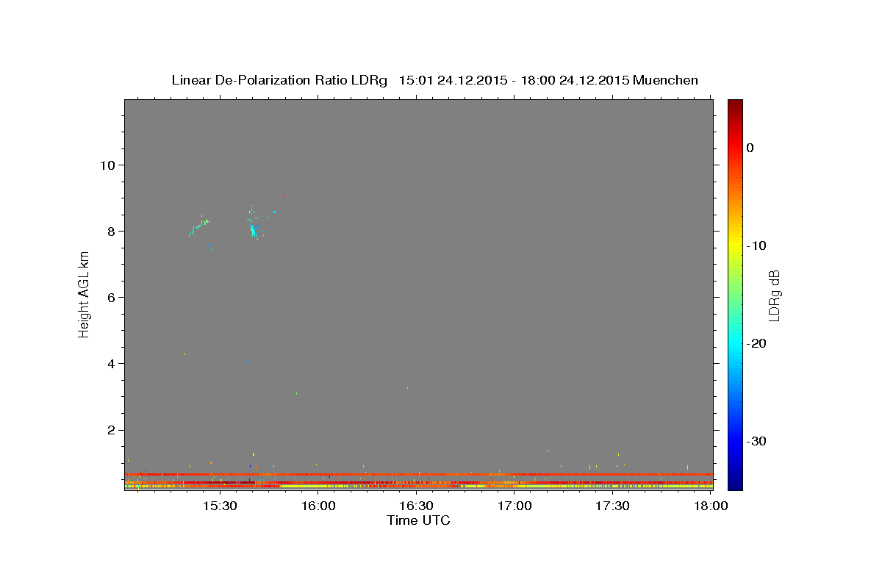Image resolution: width=882 pixels, height=588 pixels.
Task: Click the plot title 'Linear De-Polarization Ratio LDRg'
Action: click(x=279, y=80)
